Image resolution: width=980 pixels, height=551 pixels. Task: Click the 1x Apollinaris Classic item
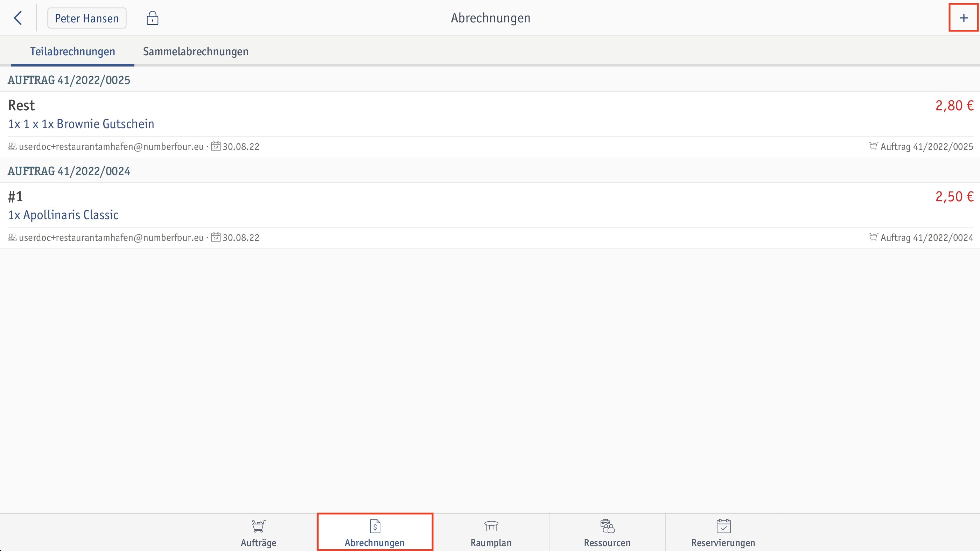point(64,215)
